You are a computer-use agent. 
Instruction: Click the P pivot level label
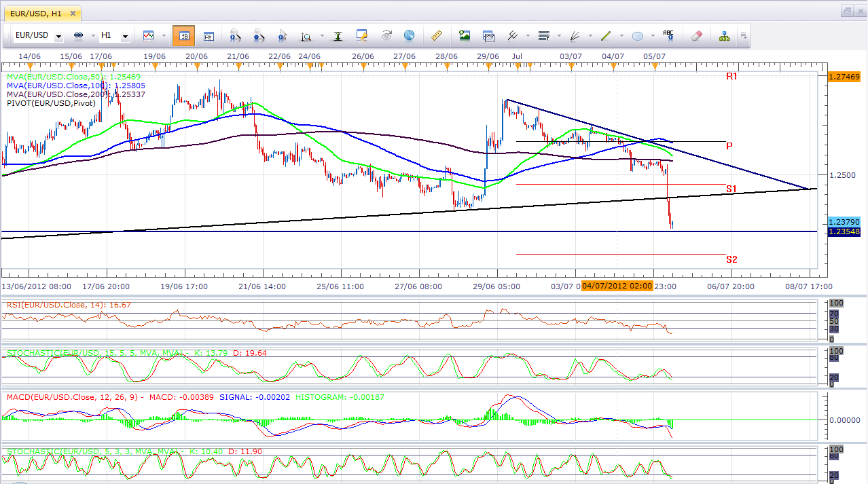pos(729,146)
